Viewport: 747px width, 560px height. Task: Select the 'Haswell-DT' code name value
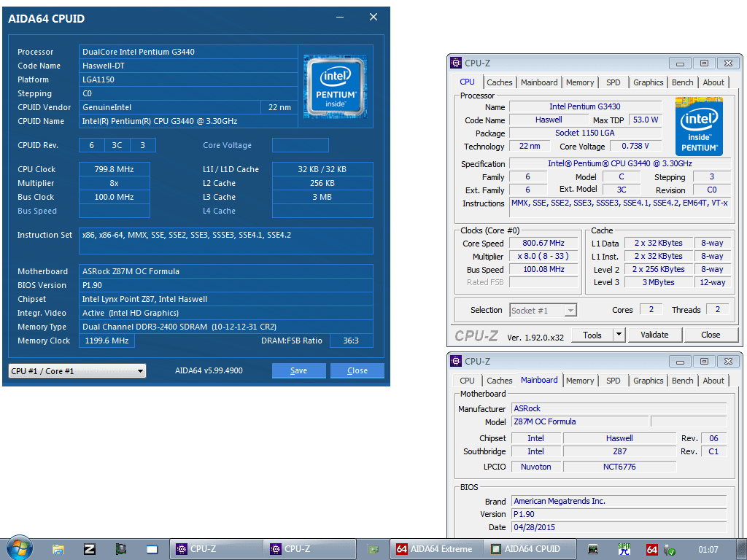[103, 66]
